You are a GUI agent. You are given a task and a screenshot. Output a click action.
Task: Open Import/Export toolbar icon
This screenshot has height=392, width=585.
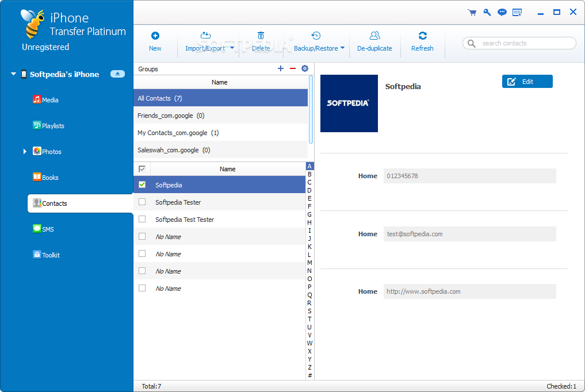point(205,36)
